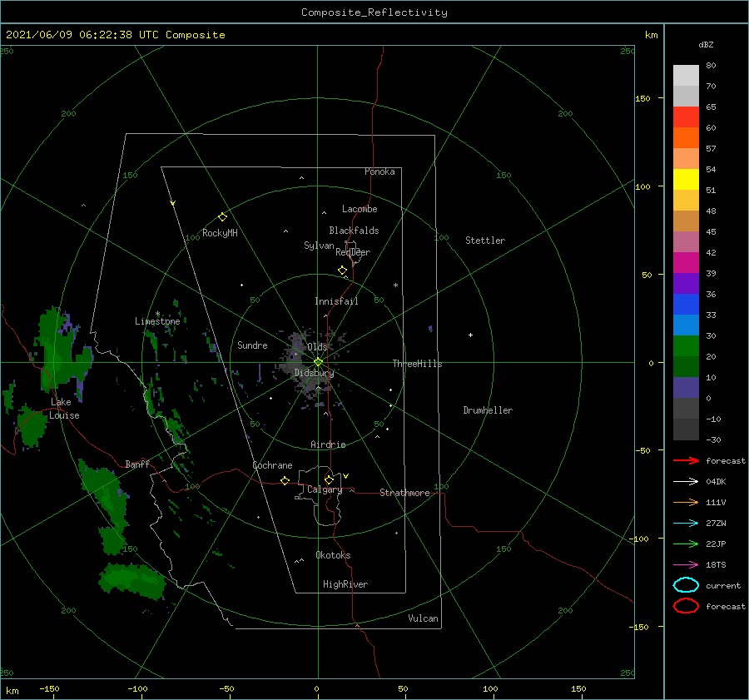Screen dimensions: 749x700
Task: Click the Cochrane label
Action: [272, 465]
